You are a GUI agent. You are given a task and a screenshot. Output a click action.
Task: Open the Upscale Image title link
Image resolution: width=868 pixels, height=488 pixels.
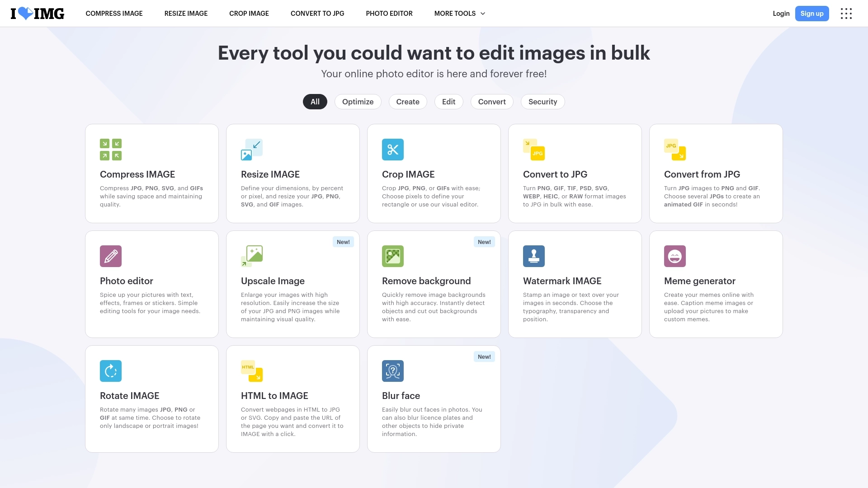273,281
